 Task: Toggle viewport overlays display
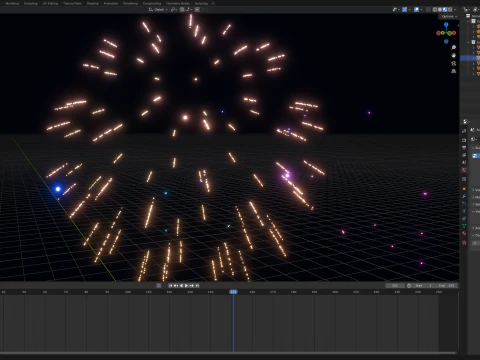coord(416,9)
